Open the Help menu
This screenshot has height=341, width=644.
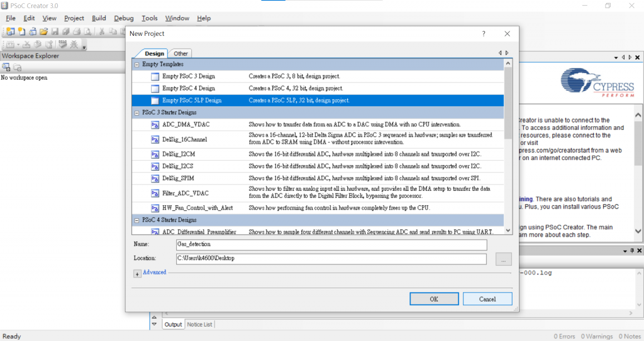pyautogui.click(x=204, y=18)
